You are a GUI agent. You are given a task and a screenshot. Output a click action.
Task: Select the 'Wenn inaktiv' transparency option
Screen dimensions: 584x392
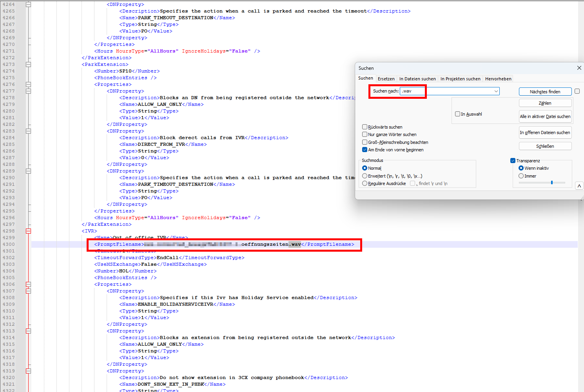[521, 168]
